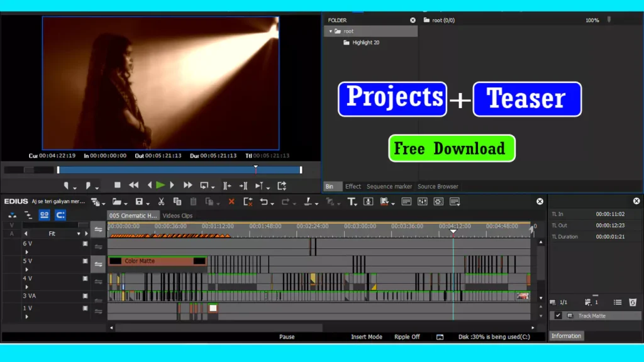Click the player position scrub bar
The height and width of the screenshot is (362, 644).
(x=179, y=170)
